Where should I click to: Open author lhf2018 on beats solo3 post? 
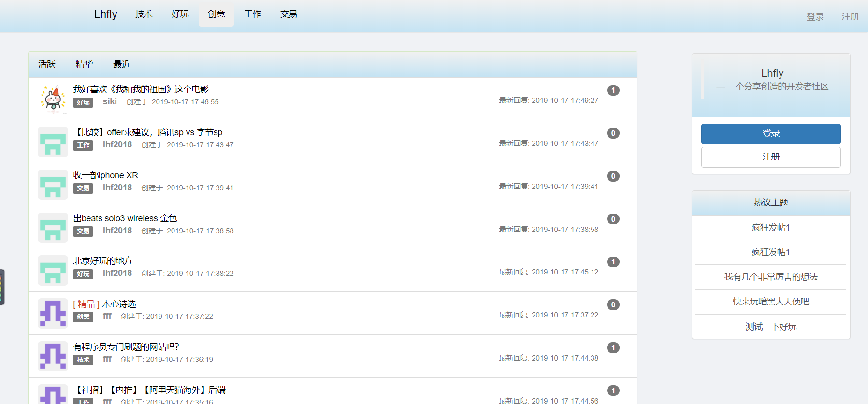point(117,231)
